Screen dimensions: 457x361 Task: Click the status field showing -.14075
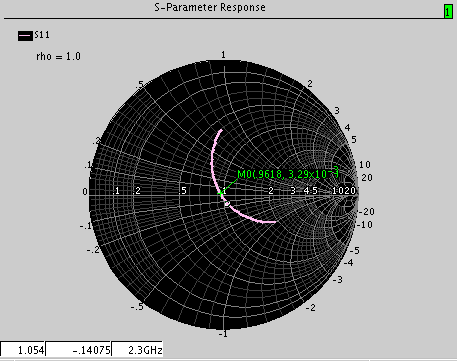pyautogui.click(x=79, y=350)
